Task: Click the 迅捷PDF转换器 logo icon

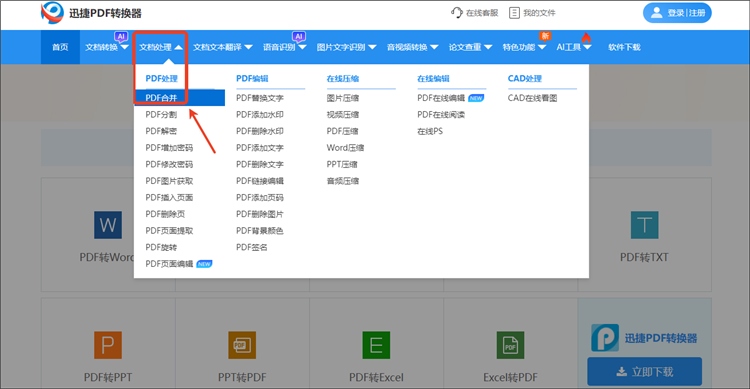Action: point(52,12)
